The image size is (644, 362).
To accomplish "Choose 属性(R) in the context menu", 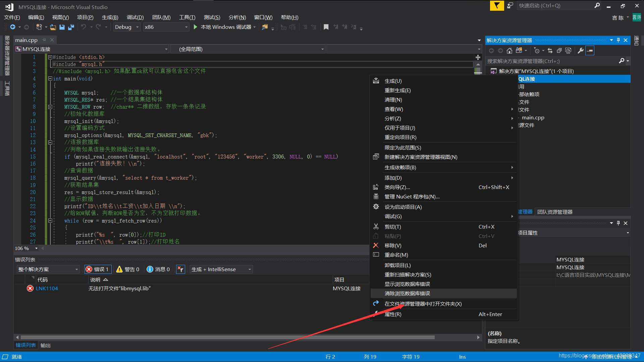I will pyautogui.click(x=443, y=314).
